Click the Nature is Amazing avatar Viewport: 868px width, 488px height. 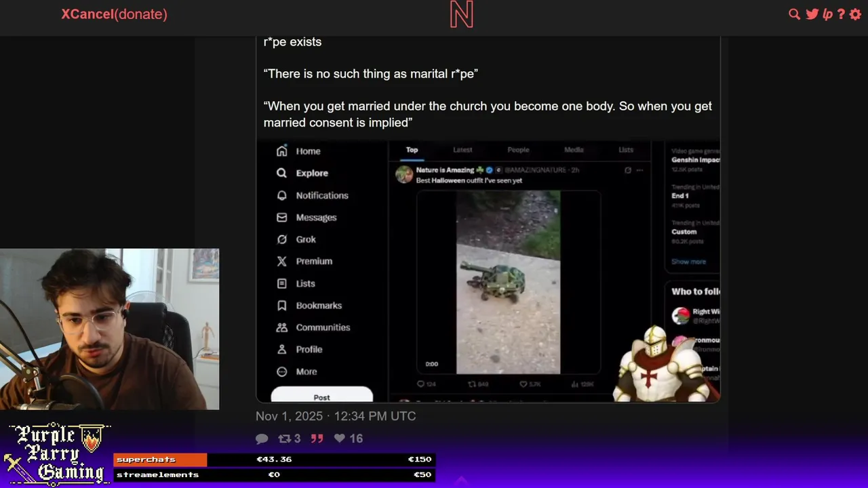coord(404,175)
